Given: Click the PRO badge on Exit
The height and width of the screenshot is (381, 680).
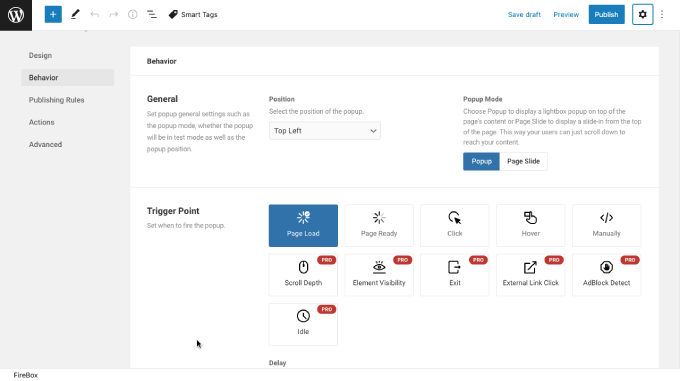Looking at the screenshot, I should (478, 260).
